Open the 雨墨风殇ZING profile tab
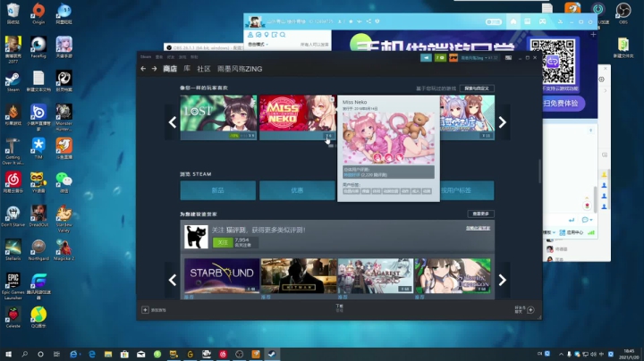 pos(240,69)
